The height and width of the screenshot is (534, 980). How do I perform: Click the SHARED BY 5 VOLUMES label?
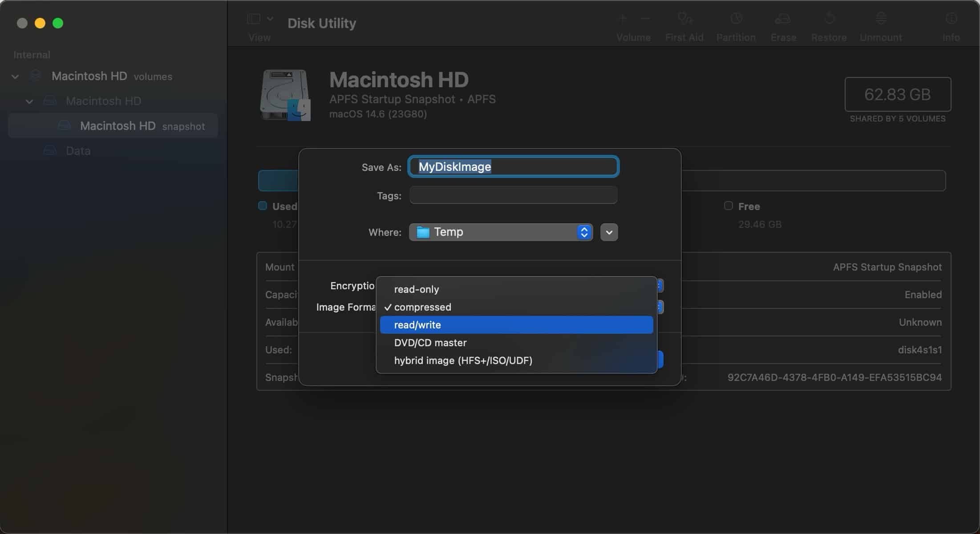(x=898, y=119)
